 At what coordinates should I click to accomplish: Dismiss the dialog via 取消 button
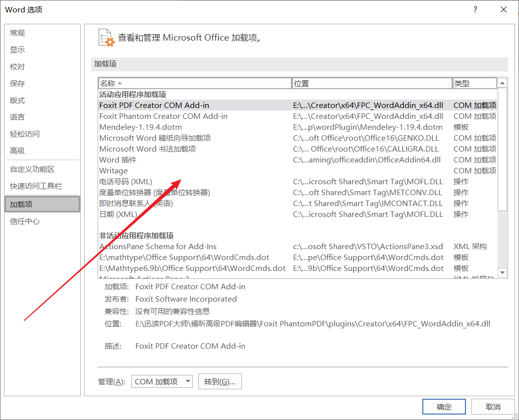(493, 406)
